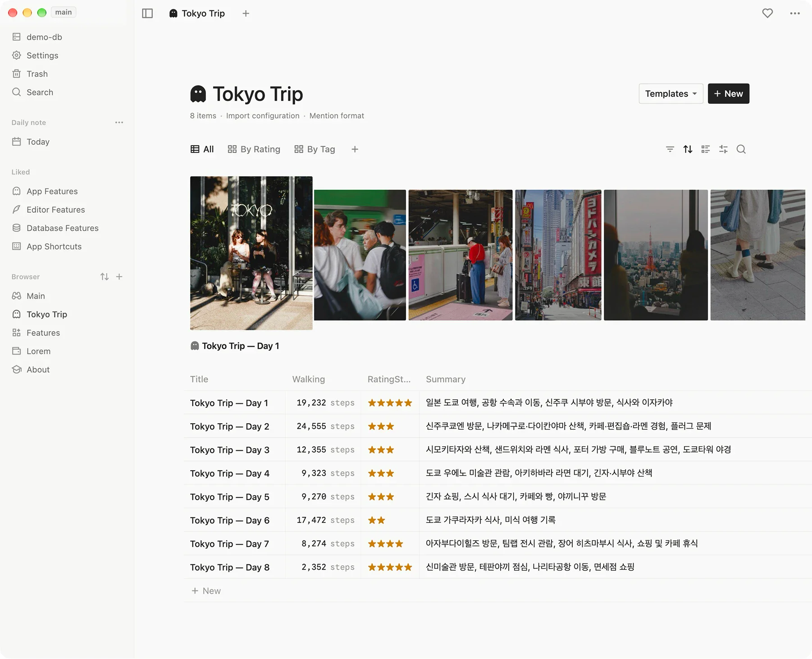Switch to the All view tab

coord(202,149)
